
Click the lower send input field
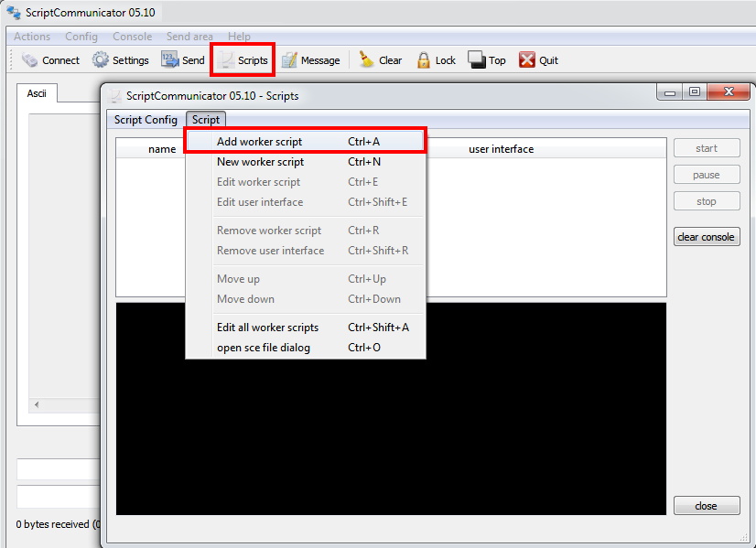click(x=59, y=497)
